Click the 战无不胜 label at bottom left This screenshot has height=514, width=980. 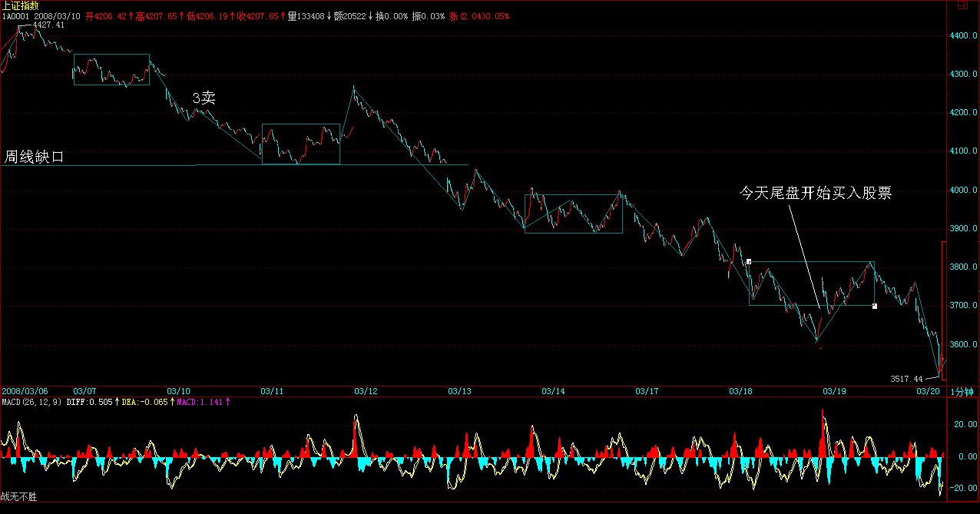[19, 497]
